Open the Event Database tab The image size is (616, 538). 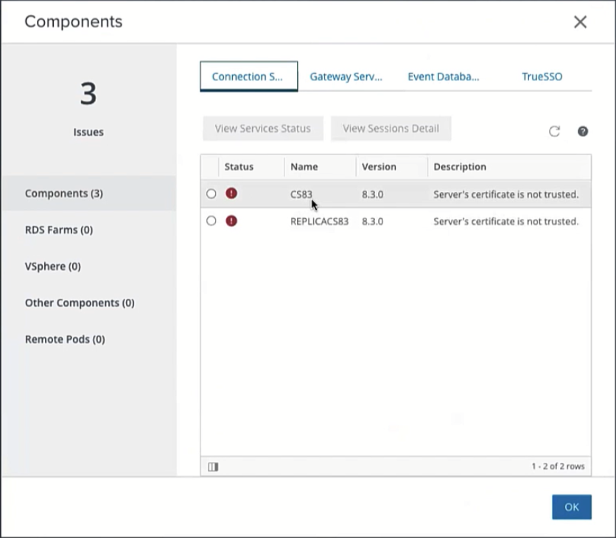pyautogui.click(x=443, y=76)
